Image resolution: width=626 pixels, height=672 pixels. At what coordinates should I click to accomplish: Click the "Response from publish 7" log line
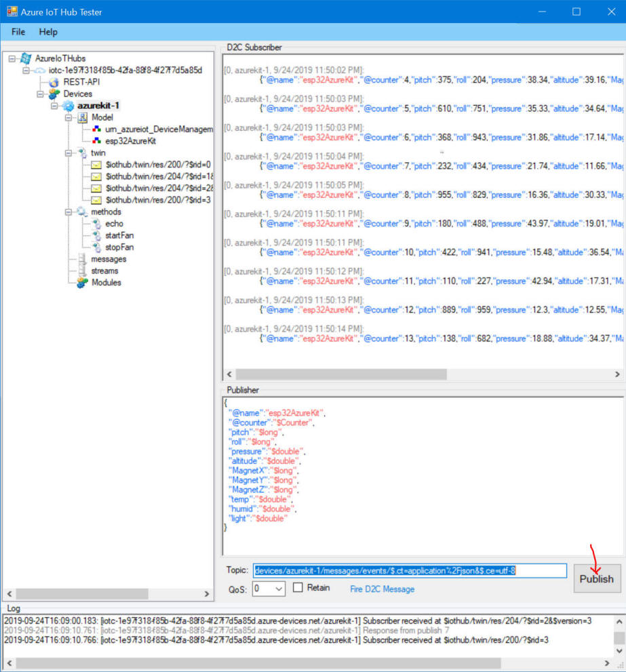tap(227, 631)
